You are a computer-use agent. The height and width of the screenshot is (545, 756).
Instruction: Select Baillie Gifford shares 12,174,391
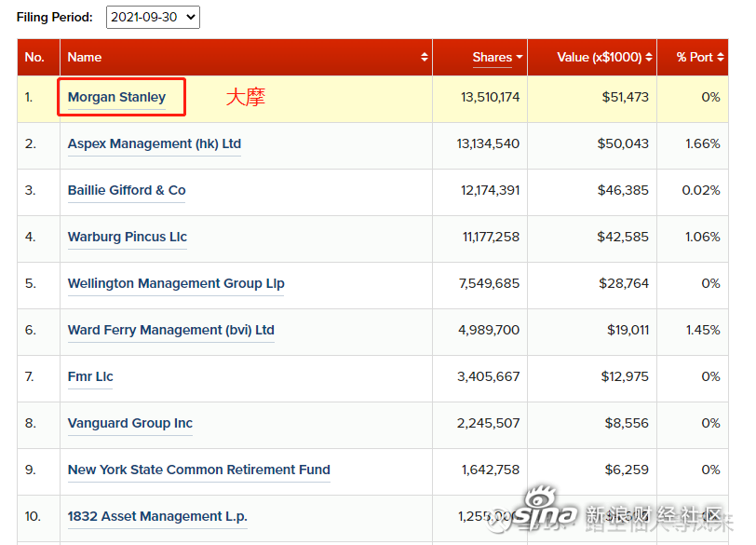(x=491, y=190)
